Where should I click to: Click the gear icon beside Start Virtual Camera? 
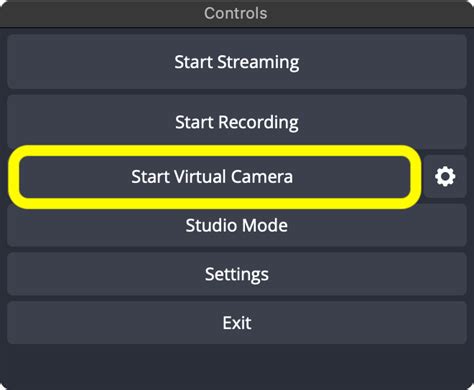tap(445, 176)
